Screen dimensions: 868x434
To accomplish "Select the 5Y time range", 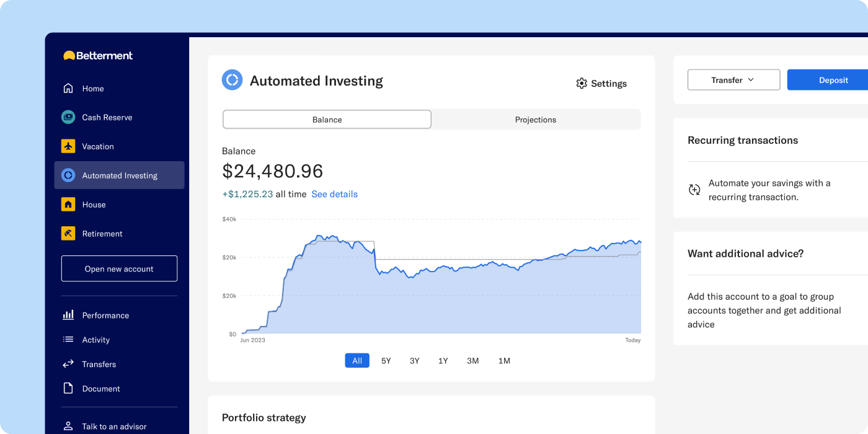I will click(386, 360).
